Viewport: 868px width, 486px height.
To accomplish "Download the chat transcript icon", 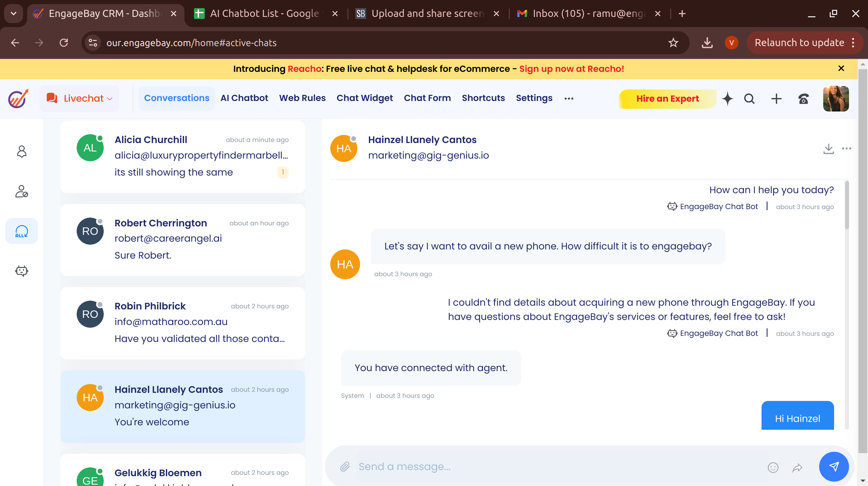I will [828, 148].
